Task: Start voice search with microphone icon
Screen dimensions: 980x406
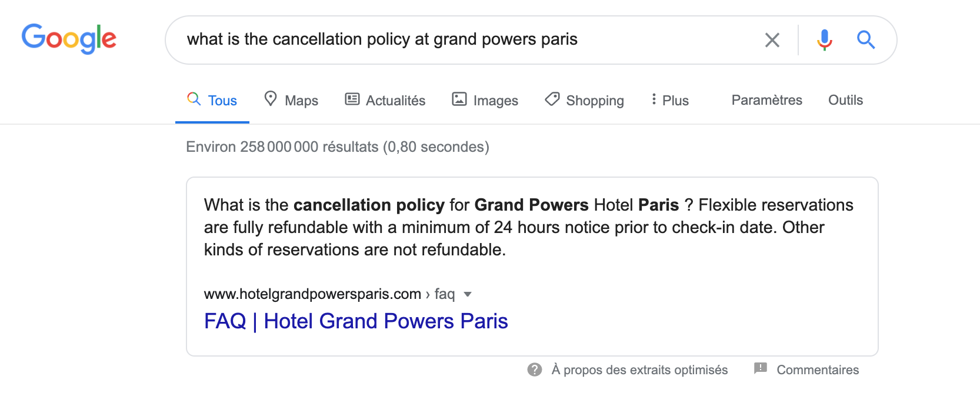Action: pos(824,40)
